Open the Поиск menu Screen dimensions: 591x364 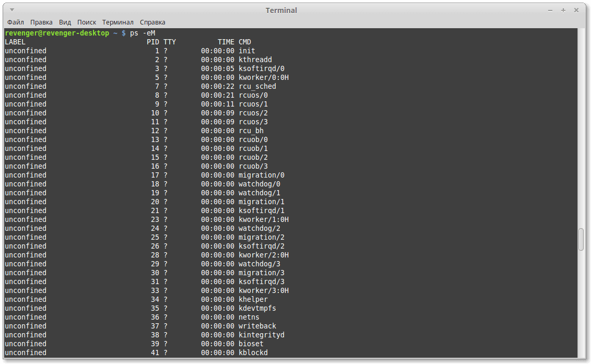coord(86,22)
